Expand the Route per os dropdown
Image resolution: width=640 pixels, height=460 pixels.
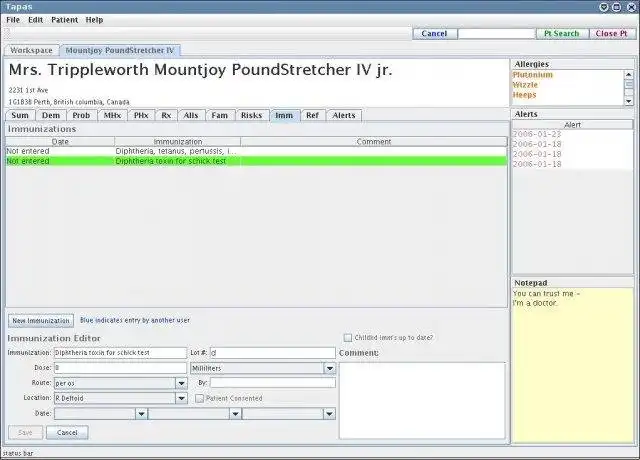[x=182, y=384]
